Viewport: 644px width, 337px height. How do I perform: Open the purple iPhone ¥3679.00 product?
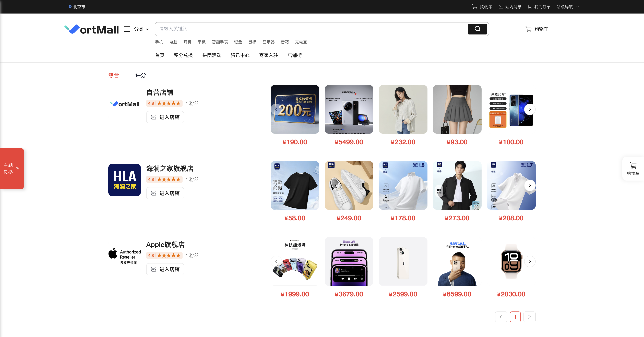(x=349, y=261)
